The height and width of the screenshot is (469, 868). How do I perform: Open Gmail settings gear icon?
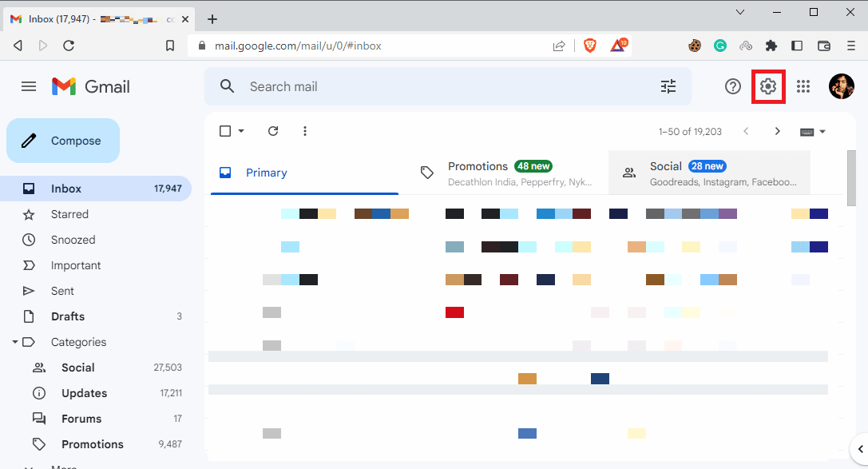tap(768, 86)
